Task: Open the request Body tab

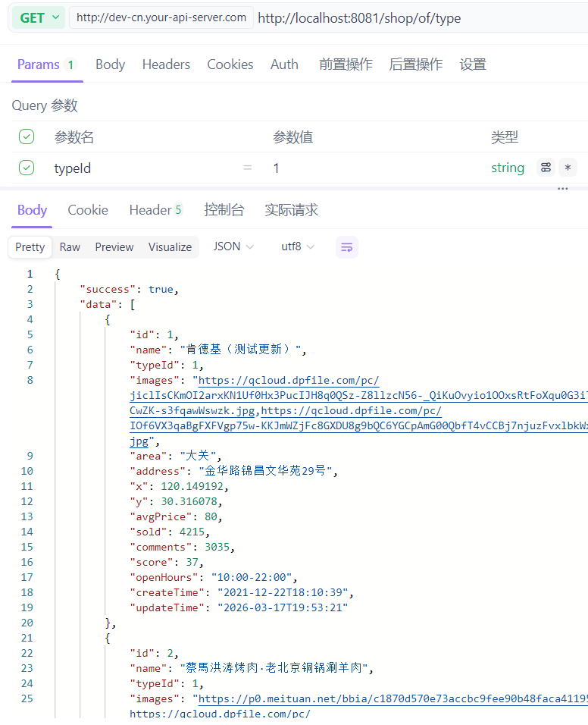Action: pyautogui.click(x=110, y=64)
